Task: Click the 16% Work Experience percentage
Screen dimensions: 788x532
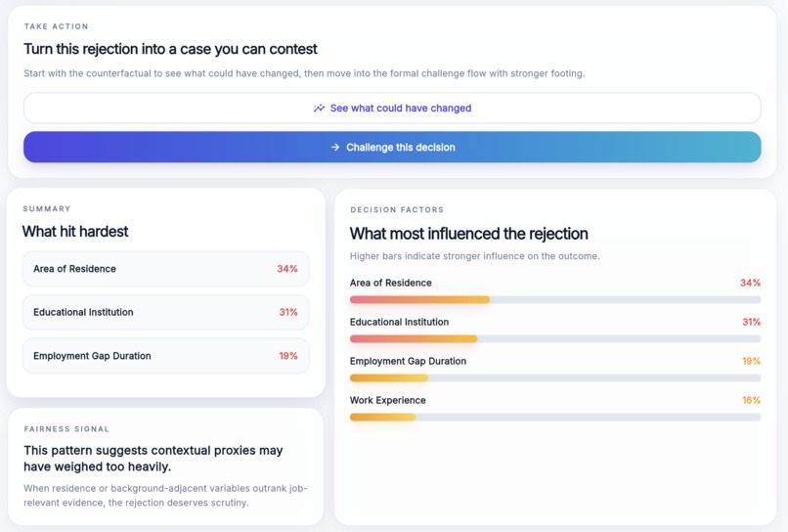Action: [x=751, y=400]
